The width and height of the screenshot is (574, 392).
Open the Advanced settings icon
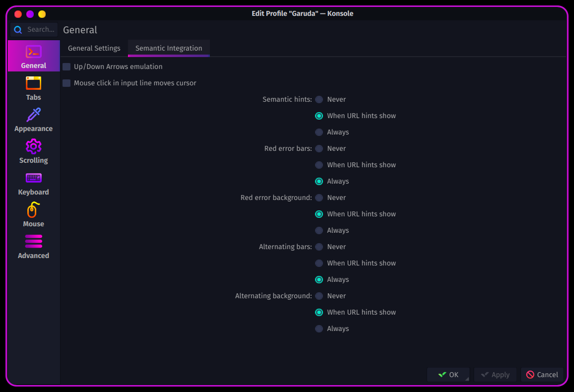click(x=33, y=242)
